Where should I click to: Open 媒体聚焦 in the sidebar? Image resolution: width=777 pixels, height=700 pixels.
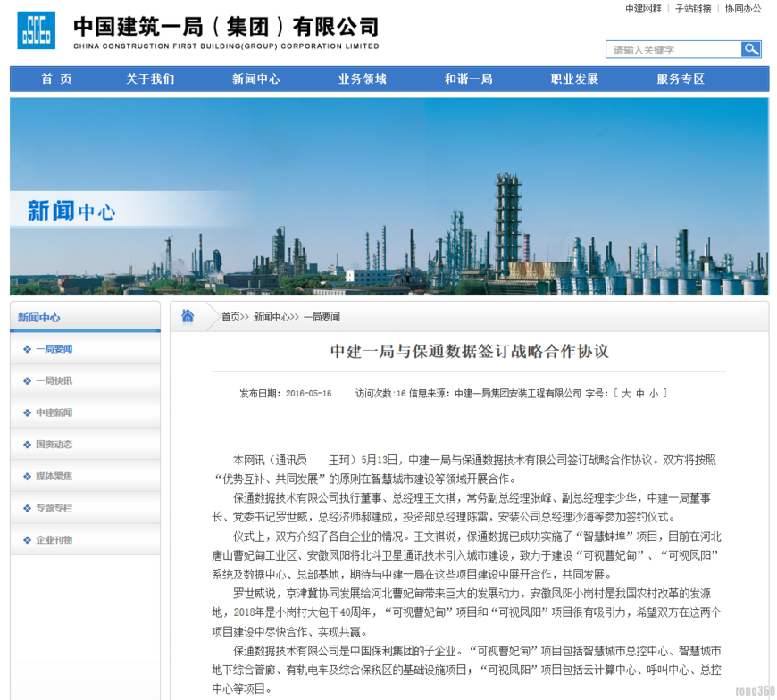pos(54,477)
